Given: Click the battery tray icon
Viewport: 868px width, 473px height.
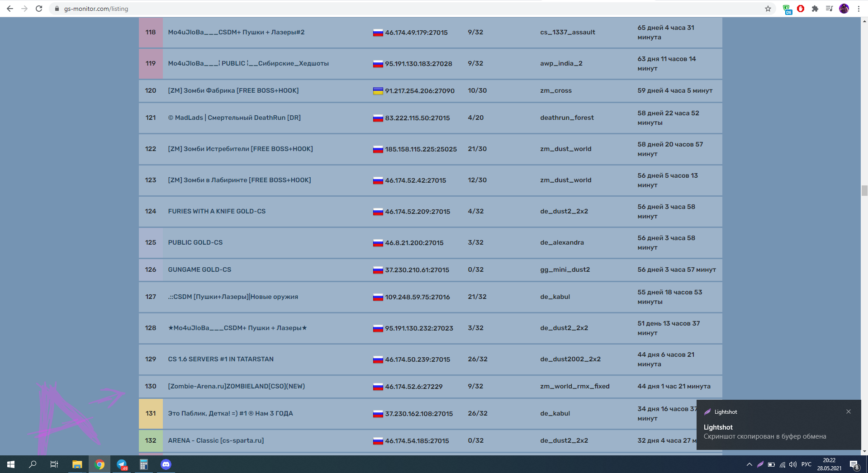Looking at the screenshot, I should click(x=771, y=464).
